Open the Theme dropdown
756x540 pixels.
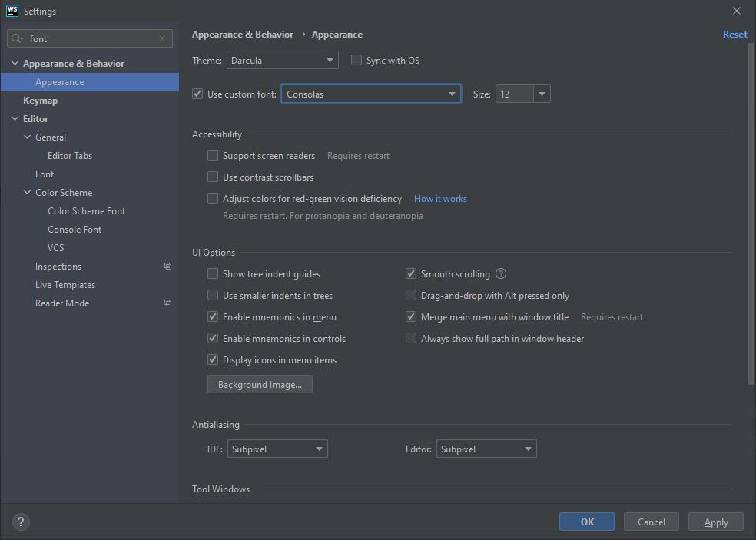pos(282,61)
